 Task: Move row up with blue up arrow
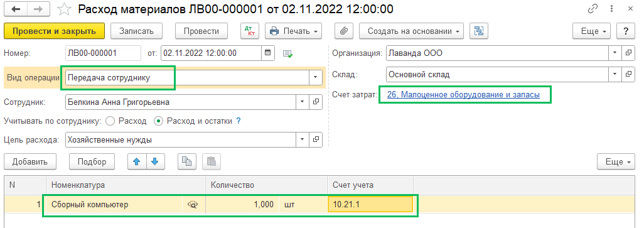coord(137,161)
